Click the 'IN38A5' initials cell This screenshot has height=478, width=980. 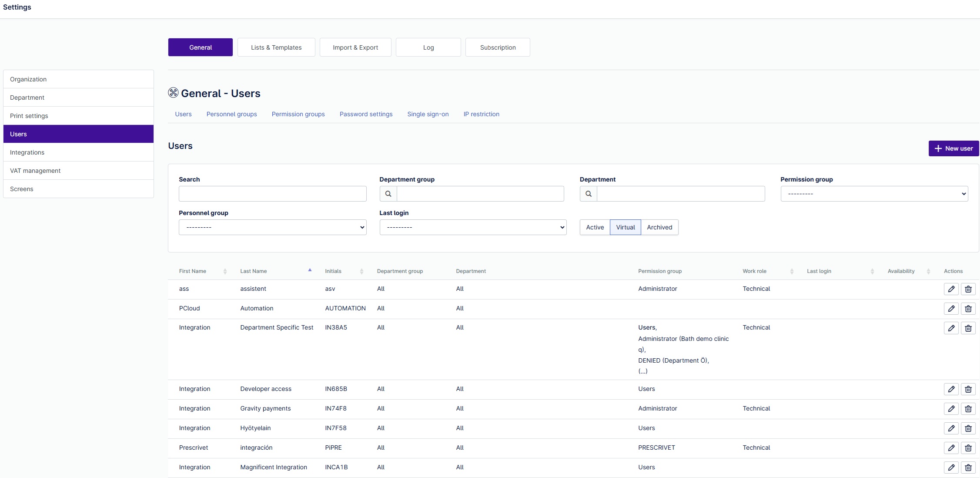[x=336, y=327]
